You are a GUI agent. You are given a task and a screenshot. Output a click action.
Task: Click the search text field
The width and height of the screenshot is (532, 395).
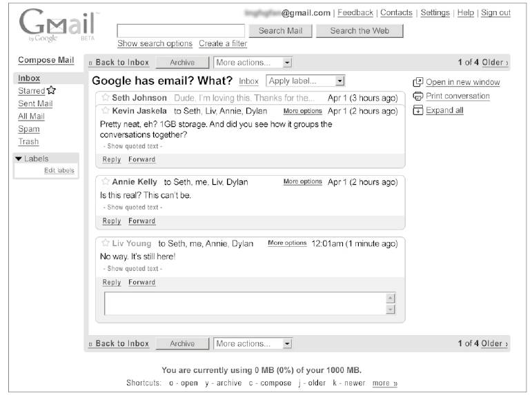181,31
